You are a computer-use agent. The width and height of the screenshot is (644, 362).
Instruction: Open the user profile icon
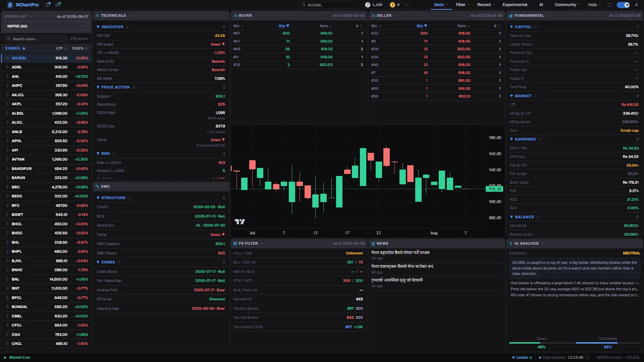636,5
